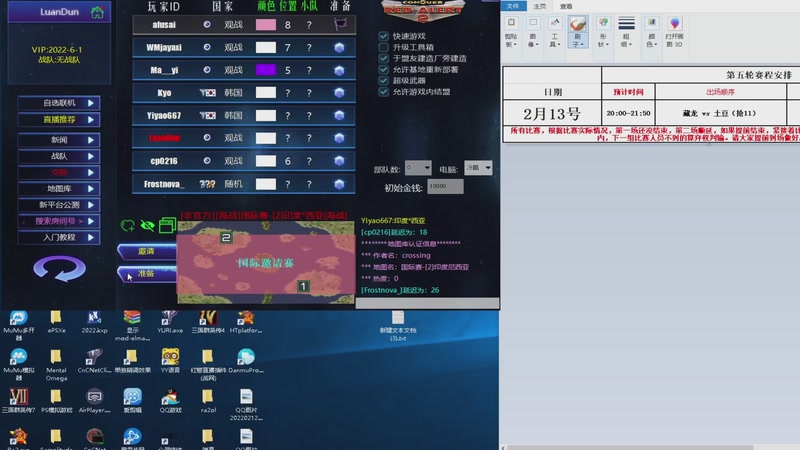This screenshot has height=450, width=800.
Task: Open the AirPlayer desktop shortcut
Action: click(x=94, y=401)
